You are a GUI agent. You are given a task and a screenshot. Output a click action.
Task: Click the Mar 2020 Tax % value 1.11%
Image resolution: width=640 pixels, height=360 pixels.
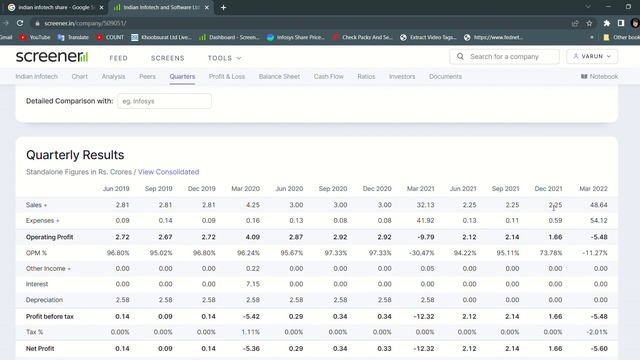pos(250,332)
